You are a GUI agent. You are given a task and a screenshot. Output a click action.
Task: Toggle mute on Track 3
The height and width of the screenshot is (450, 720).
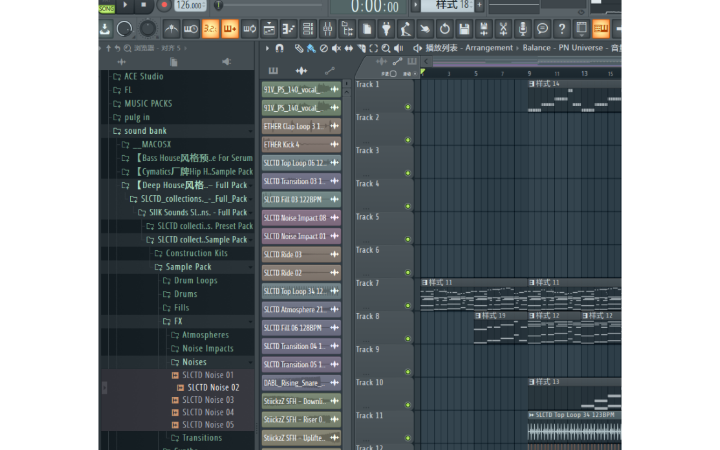tap(408, 173)
